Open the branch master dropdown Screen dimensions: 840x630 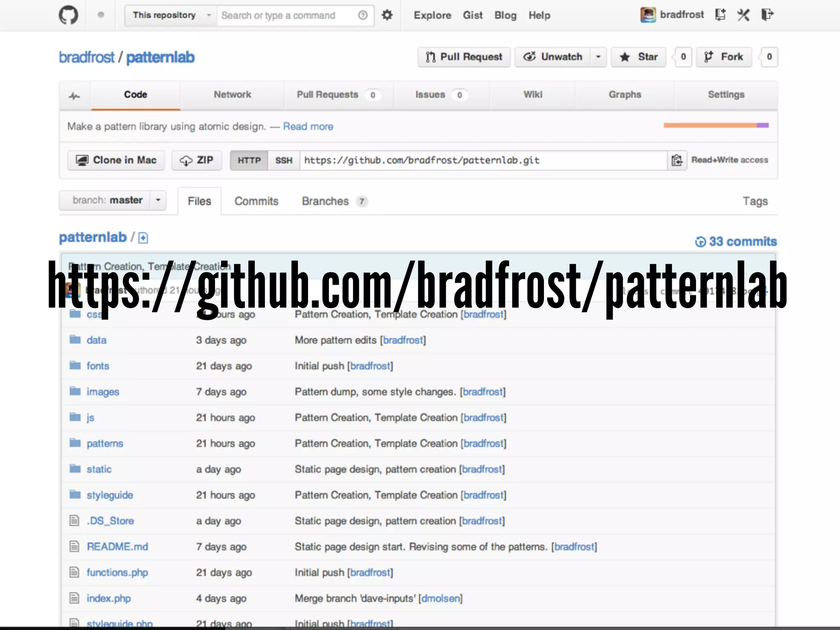(113, 200)
